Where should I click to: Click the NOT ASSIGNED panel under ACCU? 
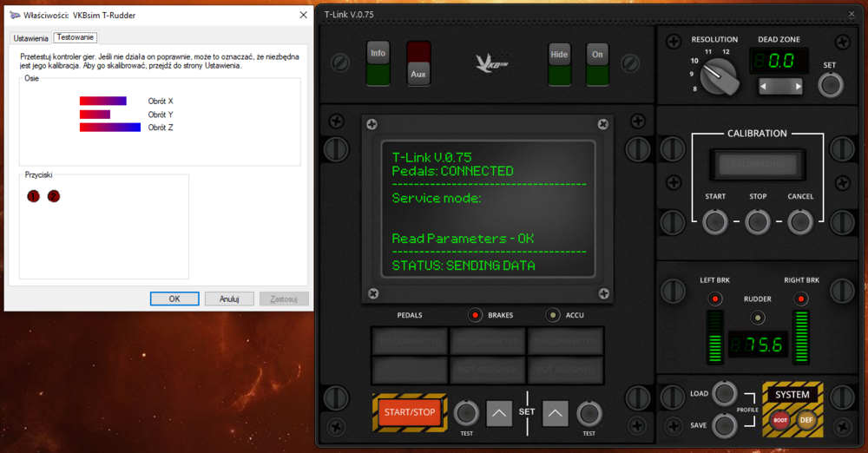565,370
